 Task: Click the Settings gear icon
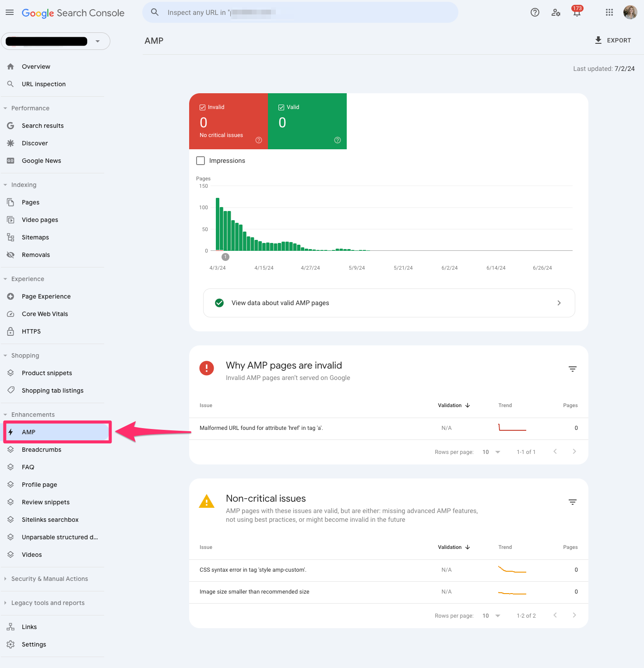(x=11, y=644)
